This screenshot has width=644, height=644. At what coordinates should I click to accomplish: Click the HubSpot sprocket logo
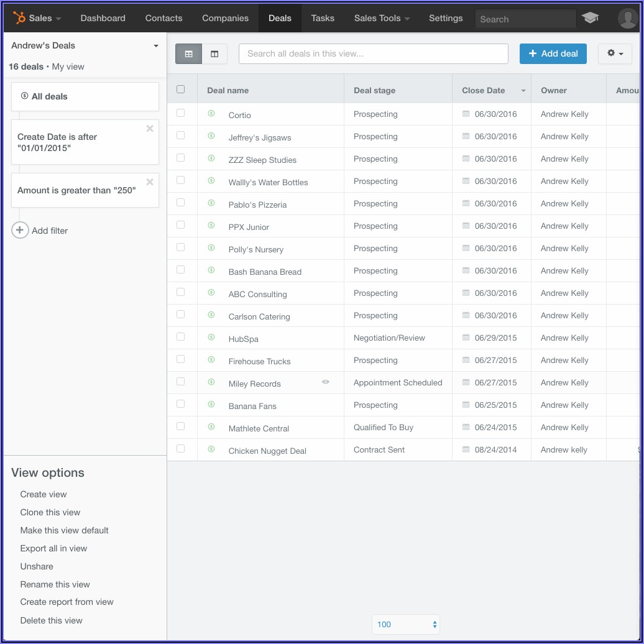point(19,18)
